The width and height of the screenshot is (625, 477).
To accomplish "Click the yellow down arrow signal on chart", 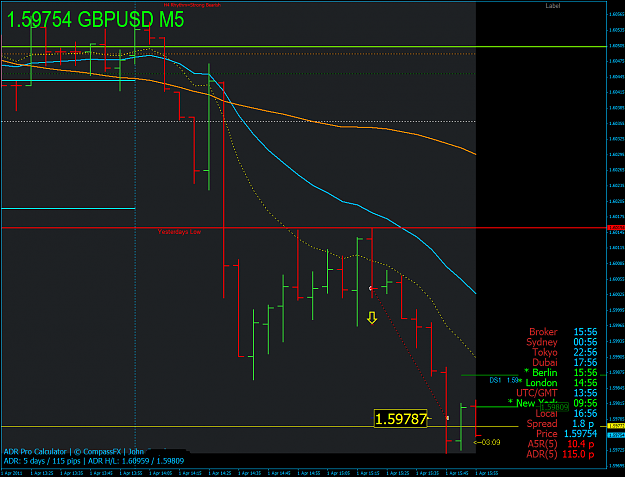I will (372, 318).
